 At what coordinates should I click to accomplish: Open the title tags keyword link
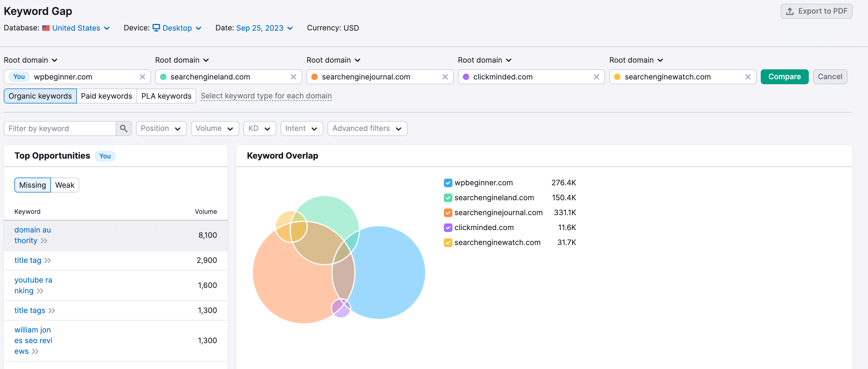coord(30,311)
